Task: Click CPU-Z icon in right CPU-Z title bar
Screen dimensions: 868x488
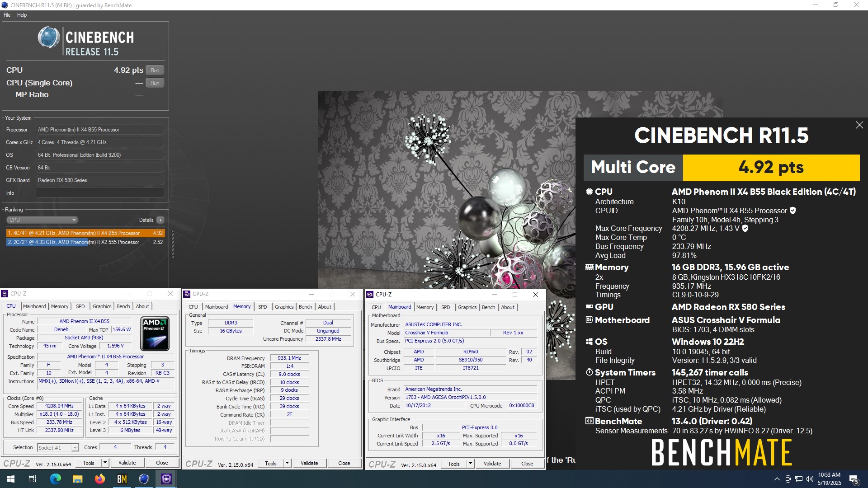Action: tap(370, 295)
